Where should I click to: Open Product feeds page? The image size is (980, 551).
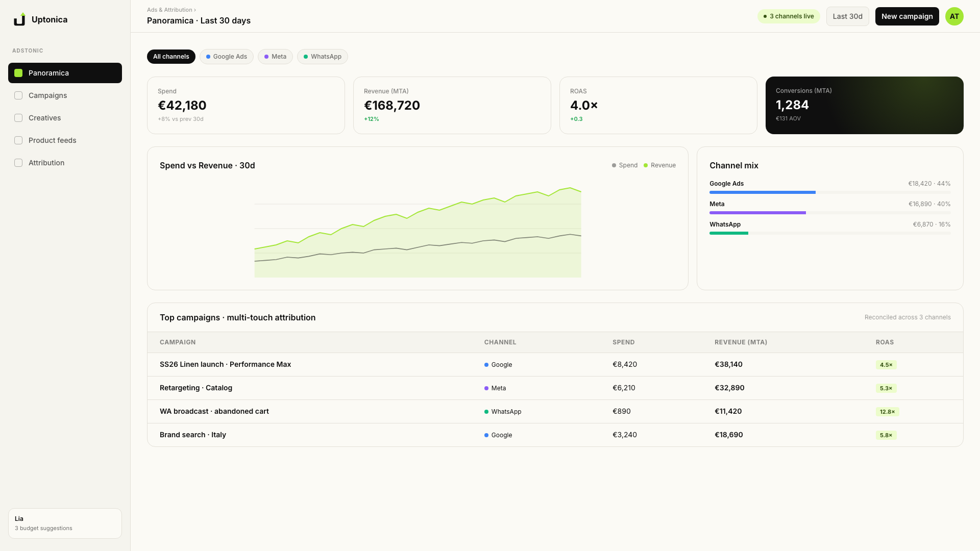click(65, 140)
